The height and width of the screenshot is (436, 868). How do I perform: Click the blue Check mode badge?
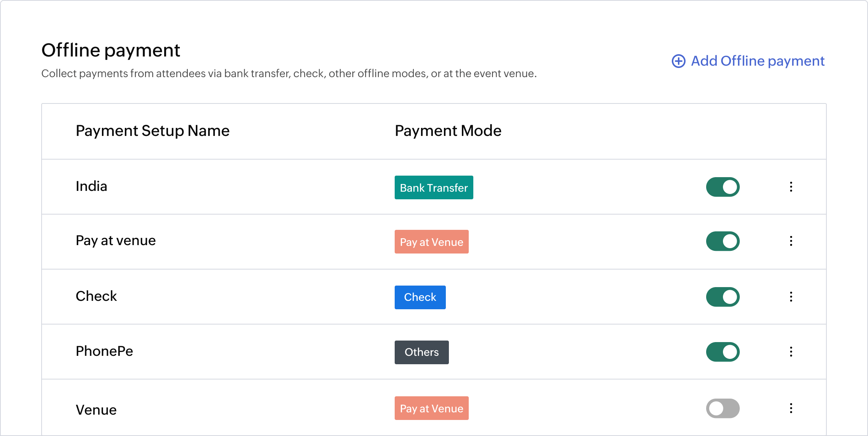[x=420, y=297]
